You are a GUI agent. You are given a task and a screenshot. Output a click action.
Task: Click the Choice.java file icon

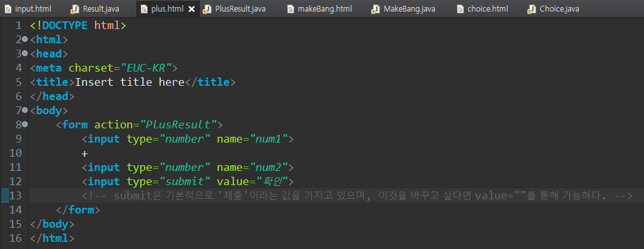pyautogui.click(x=531, y=8)
